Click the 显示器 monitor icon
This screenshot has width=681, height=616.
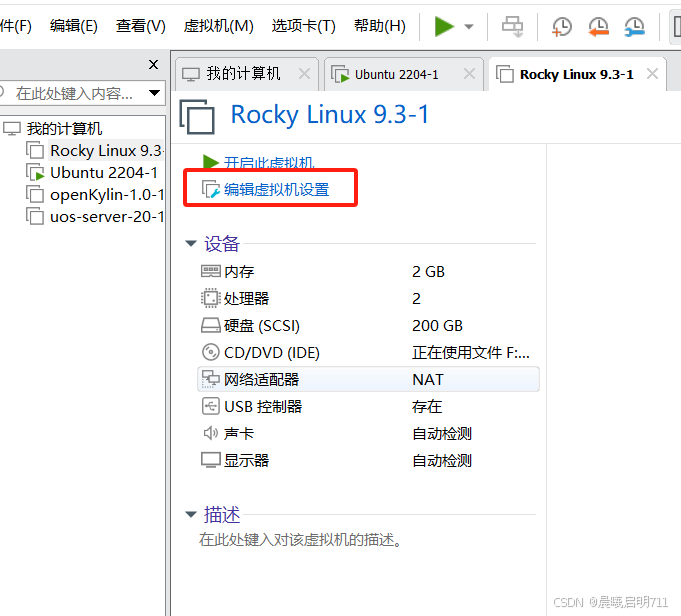point(211,460)
